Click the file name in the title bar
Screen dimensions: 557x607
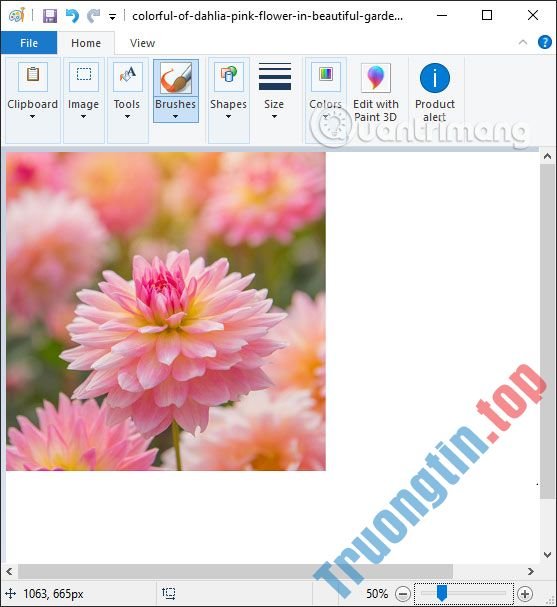(x=267, y=16)
